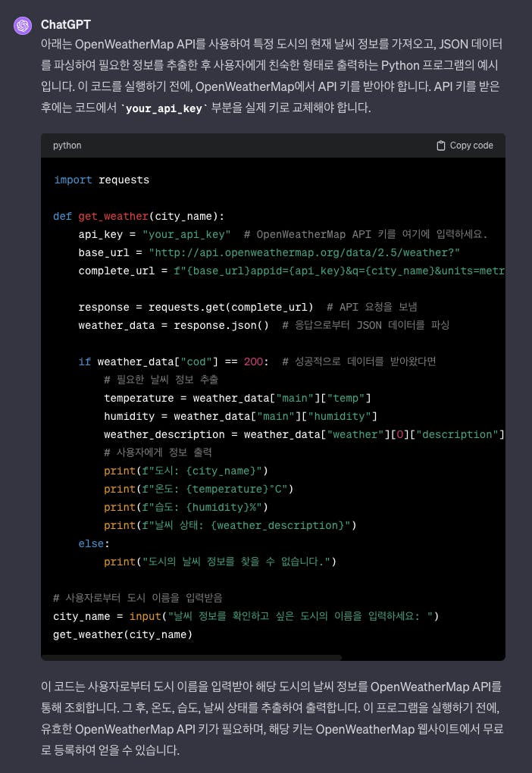Click the complete_url f-string line
This screenshot has width=532, height=773.
point(292,271)
